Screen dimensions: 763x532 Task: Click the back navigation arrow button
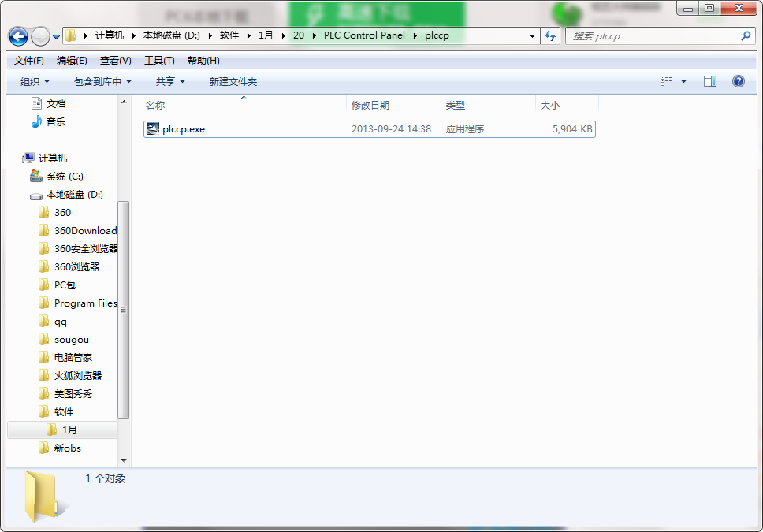click(19, 36)
